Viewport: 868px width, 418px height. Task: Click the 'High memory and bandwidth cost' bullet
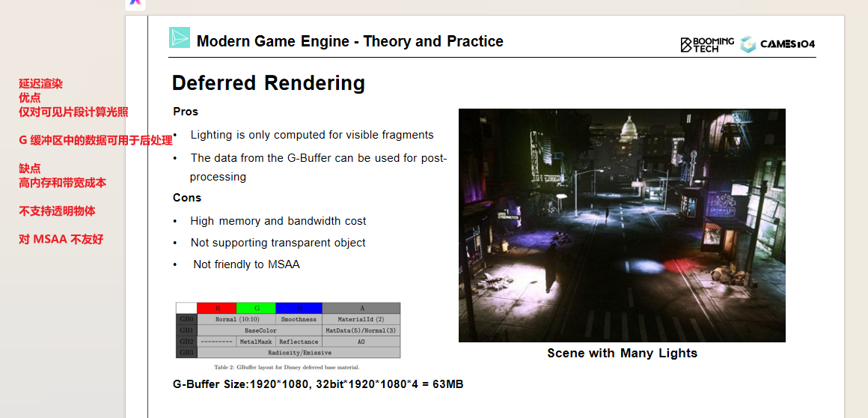pyautogui.click(x=278, y=221)
